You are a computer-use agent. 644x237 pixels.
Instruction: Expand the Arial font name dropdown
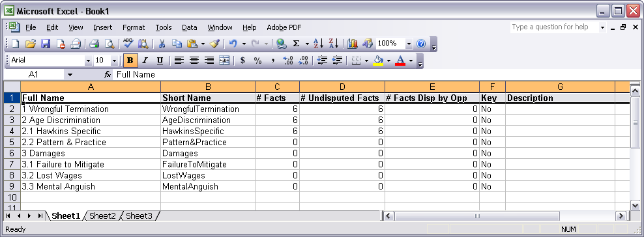click(88, 61)
